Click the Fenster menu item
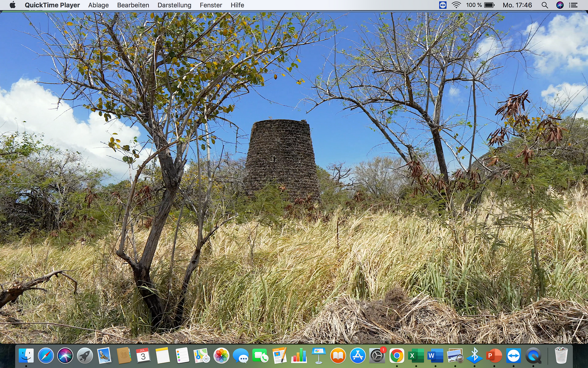 pos(211,5)
